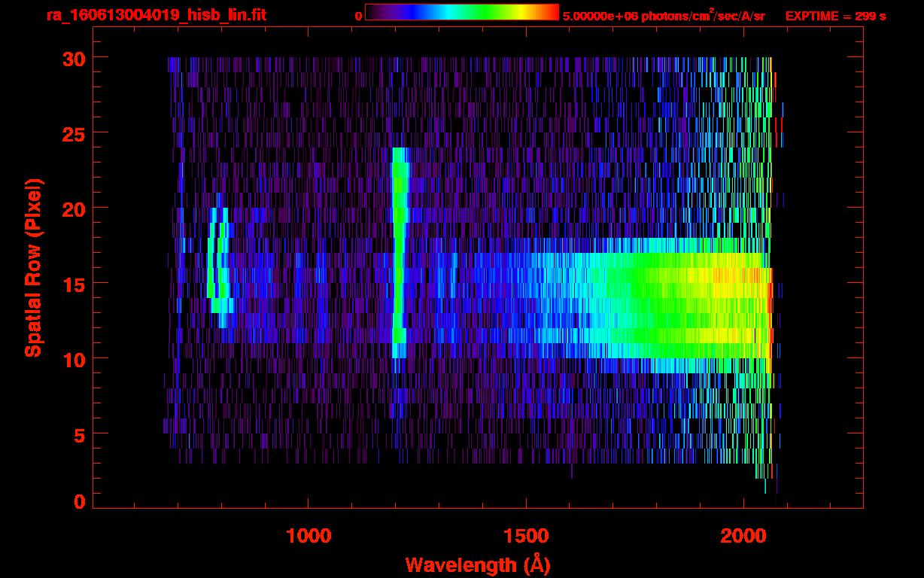Click the rainbow color scale bar

point(461,12)
